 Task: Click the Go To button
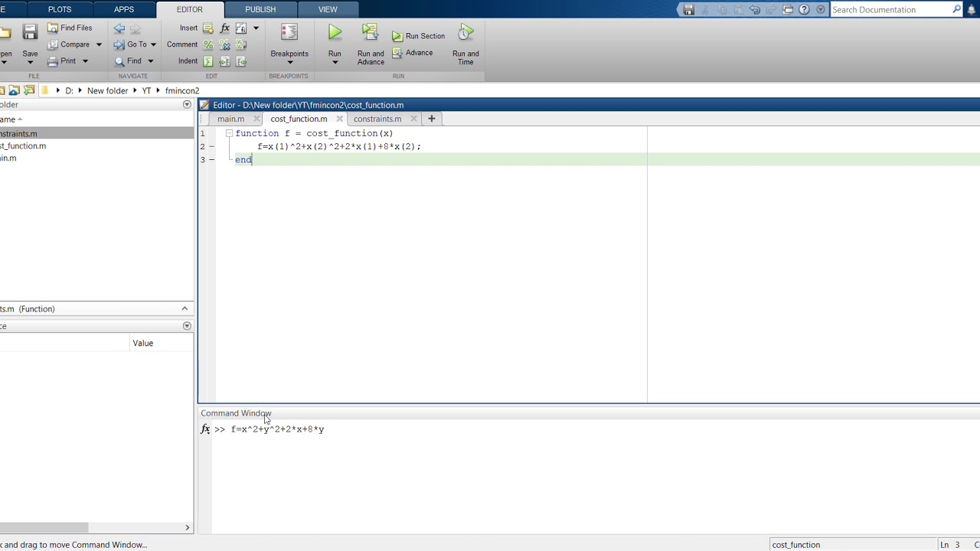(130, 44)
